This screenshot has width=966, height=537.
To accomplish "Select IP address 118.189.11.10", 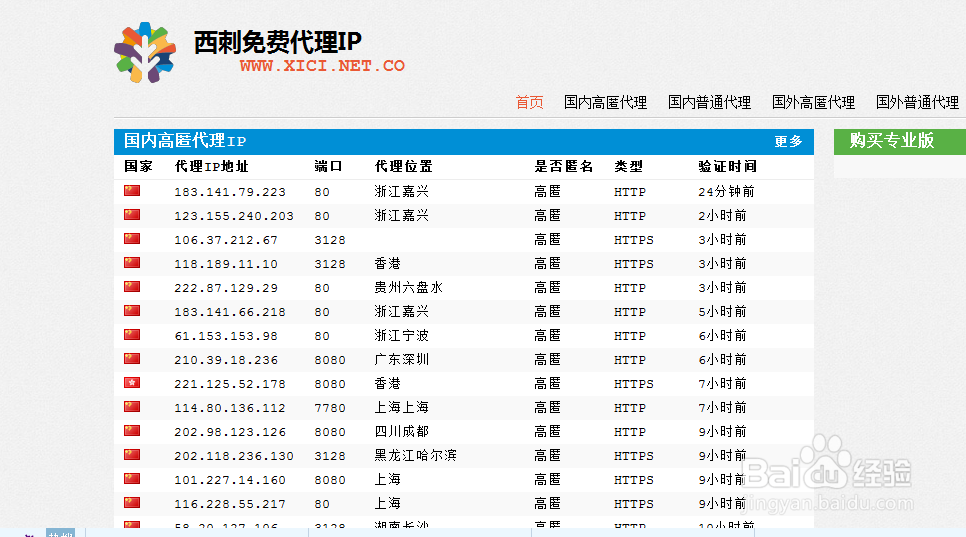I will [x=226, y=264].
